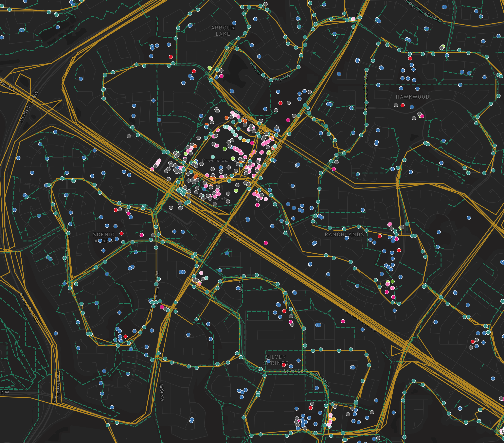Click the lone red dot in Scenic Acres
The height and width of the screenshot is (443, 504).
pyautogui.click(x=122, y=234)
